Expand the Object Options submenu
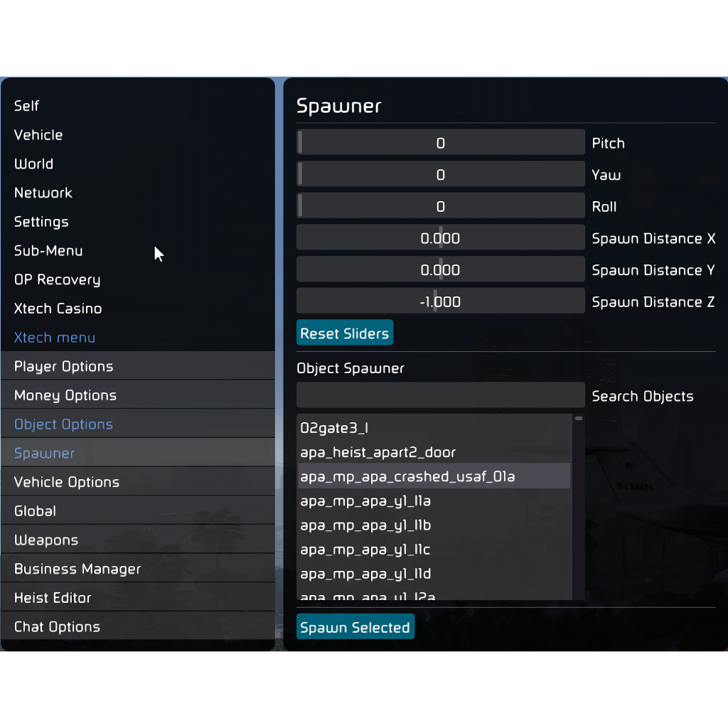The width and height of the screenshot is (728, 728). click(x=64, y=424)
